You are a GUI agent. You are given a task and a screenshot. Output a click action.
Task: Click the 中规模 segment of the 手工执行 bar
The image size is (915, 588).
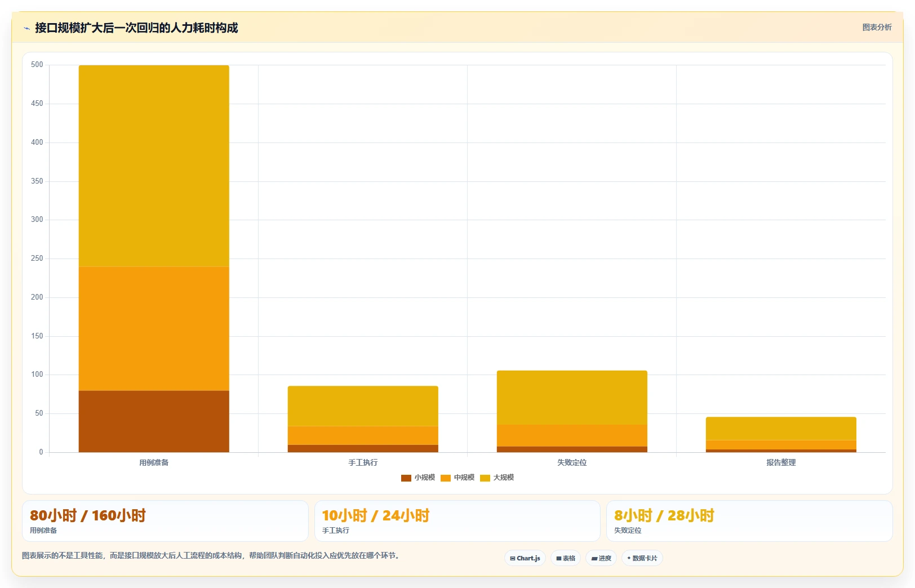[363, 435]
